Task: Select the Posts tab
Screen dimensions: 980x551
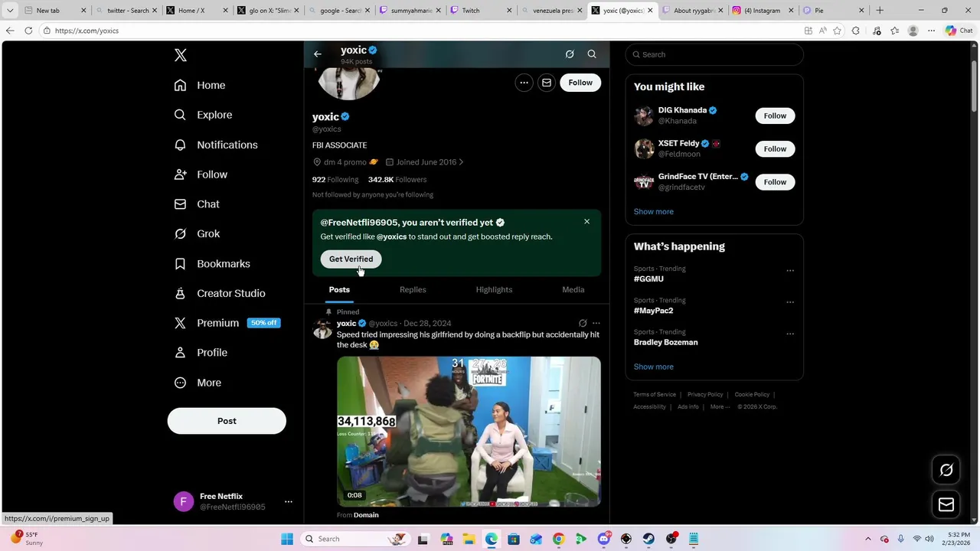Action: 339,290
